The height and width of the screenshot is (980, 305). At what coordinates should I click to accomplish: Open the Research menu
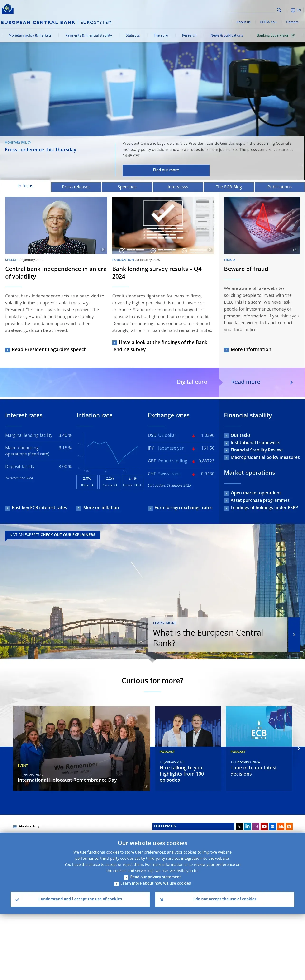pyautogui.click(x=189, y=35)
